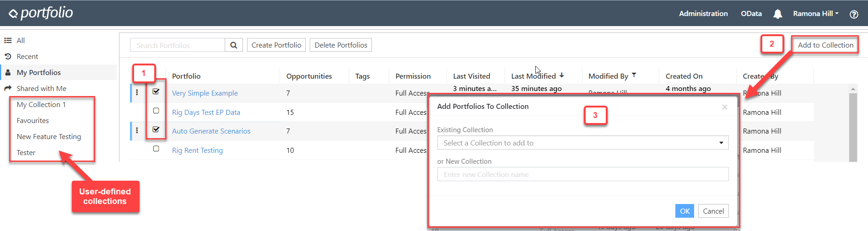868x231 pixels.
Task: Click the Add to Collection button
Action: pos(825,45)
